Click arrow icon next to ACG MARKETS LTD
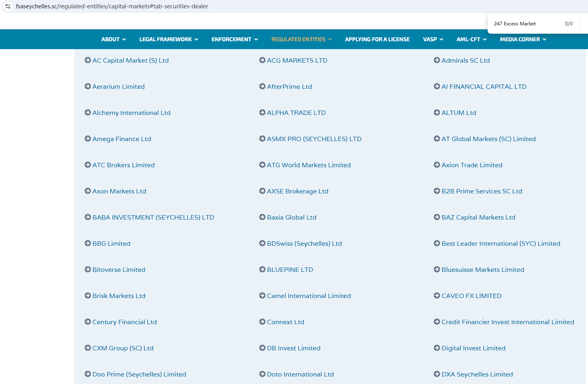Image resolution: width=588 pixels, height=384 pixels. coord(262,60)
